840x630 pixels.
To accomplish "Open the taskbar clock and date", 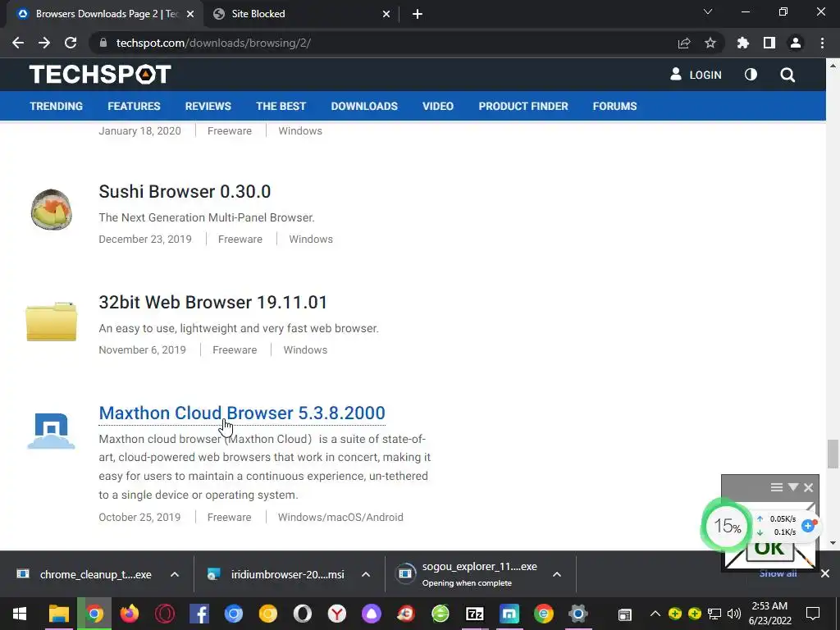I will pos(769,614).
